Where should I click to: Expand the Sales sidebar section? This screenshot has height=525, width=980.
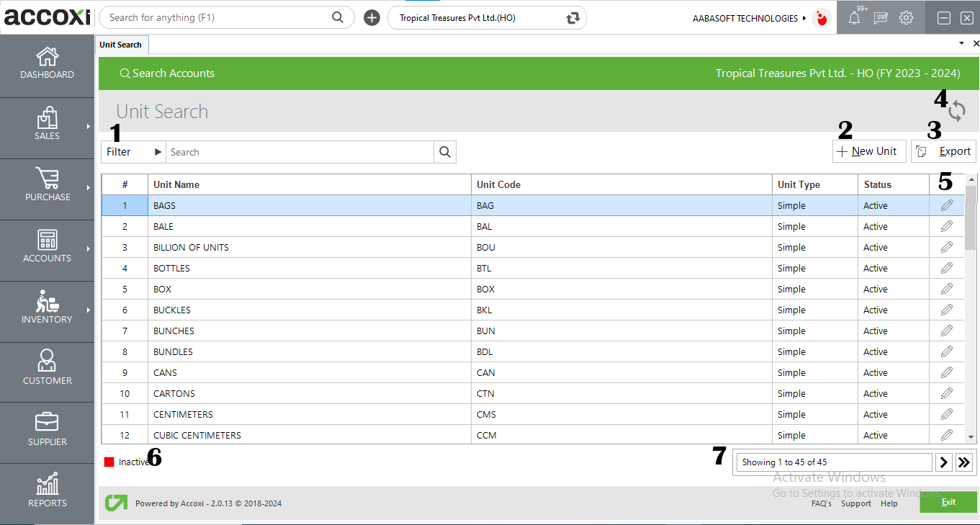tap(47, 127)
